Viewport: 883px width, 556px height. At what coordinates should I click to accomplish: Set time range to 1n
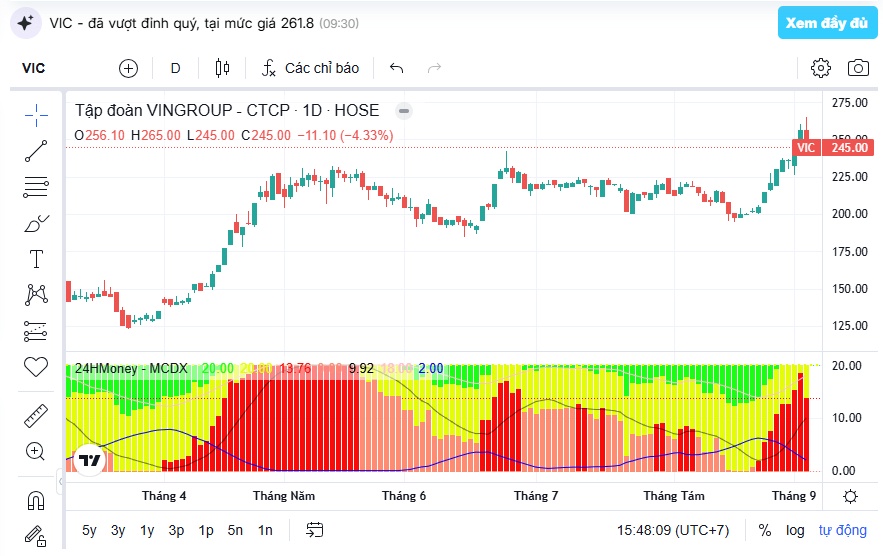[x=265, y=530]
